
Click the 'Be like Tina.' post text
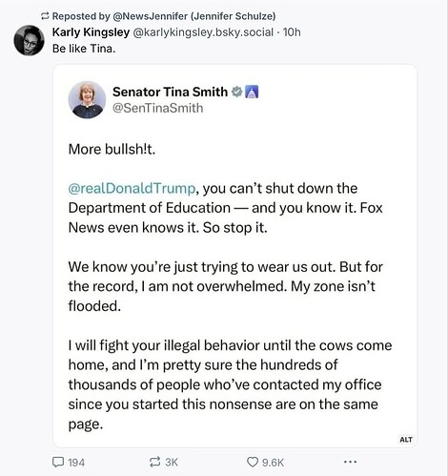(x=84, y=49)
